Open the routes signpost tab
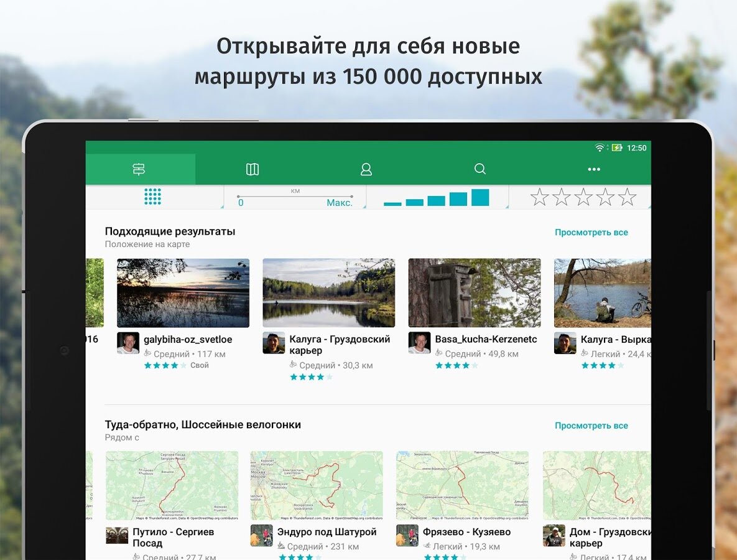The image size is (737, 560). point(139,169)
